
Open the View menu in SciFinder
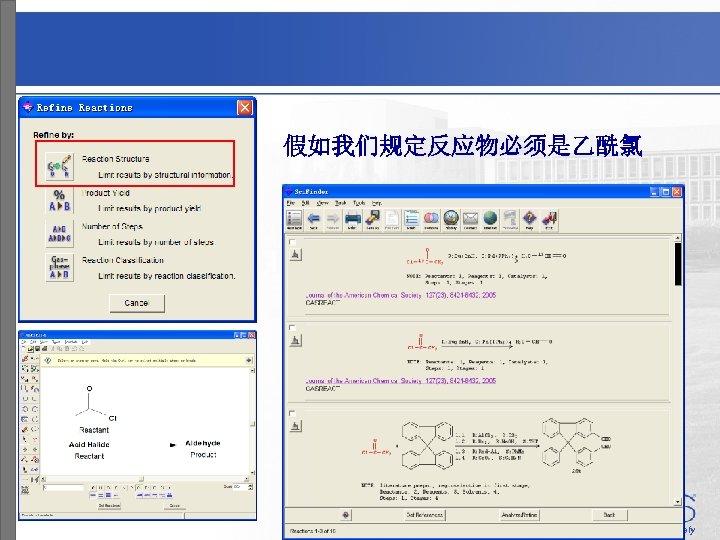(x=323, y=203)
